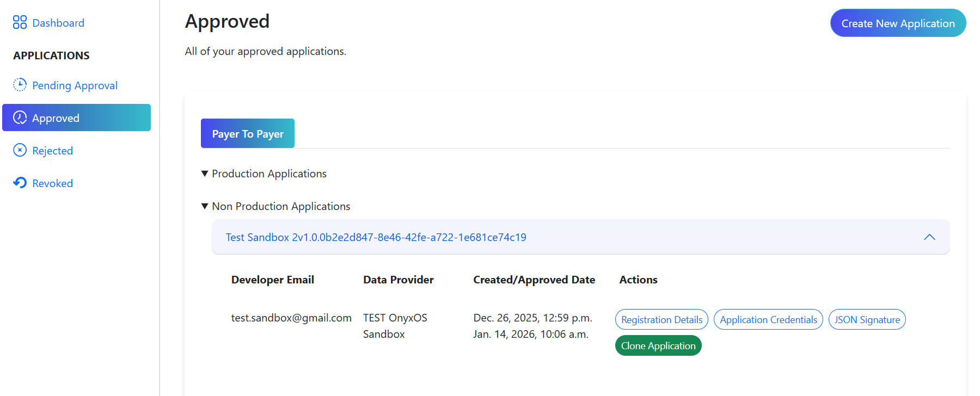Click the Rejected circle-x icon

tap(20, 150)
